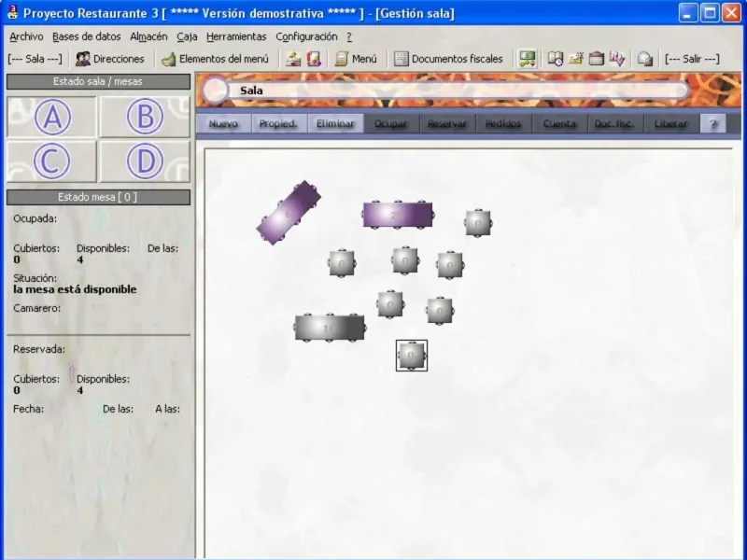Click the Estado sala / mesas header
Viewport: 747px width, 560px height.
click(98, 81)
